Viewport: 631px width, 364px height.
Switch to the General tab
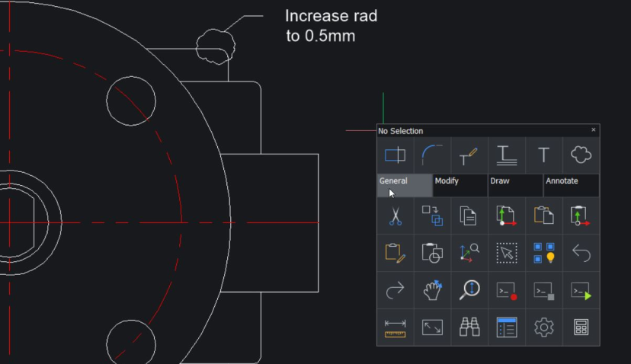pos(405,185)
